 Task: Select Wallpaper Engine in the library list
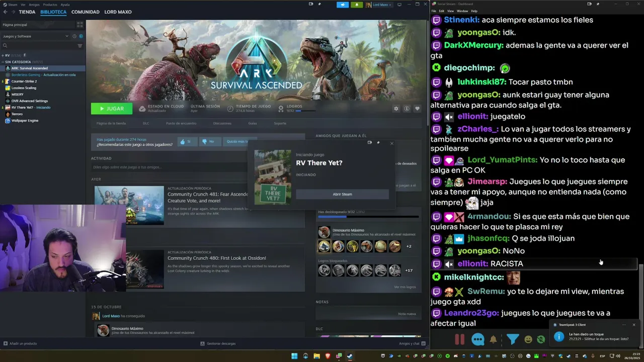click(25, 120)
